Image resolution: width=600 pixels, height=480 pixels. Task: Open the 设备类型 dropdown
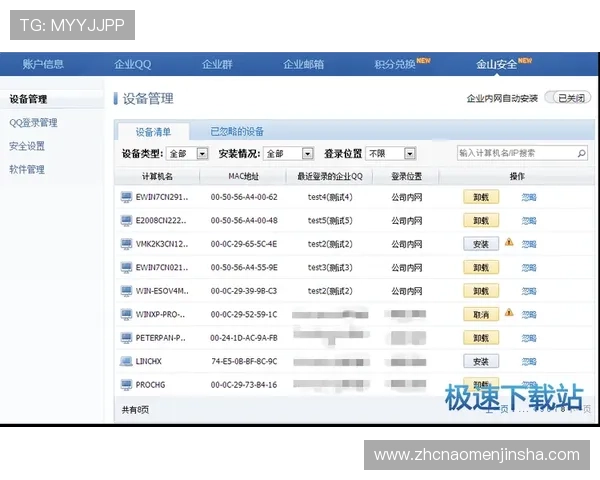pos(187,154)
